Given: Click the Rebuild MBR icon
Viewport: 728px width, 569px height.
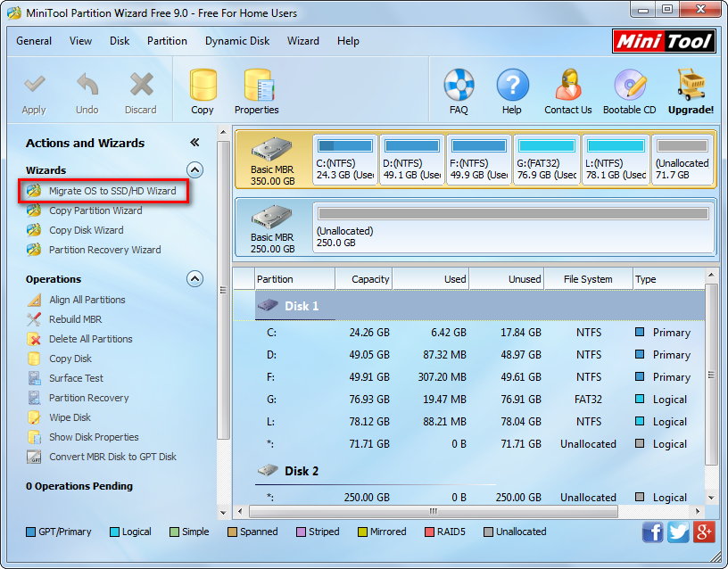Looking at the screenshot, I should pyautogui.click(x=34, y=319).
